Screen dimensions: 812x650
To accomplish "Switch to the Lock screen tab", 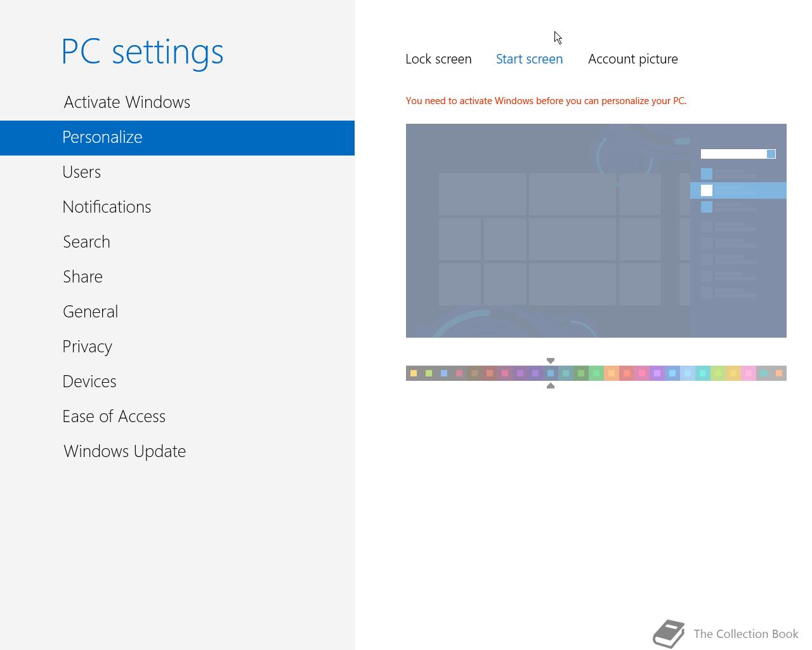I will [x=438, y=59].
